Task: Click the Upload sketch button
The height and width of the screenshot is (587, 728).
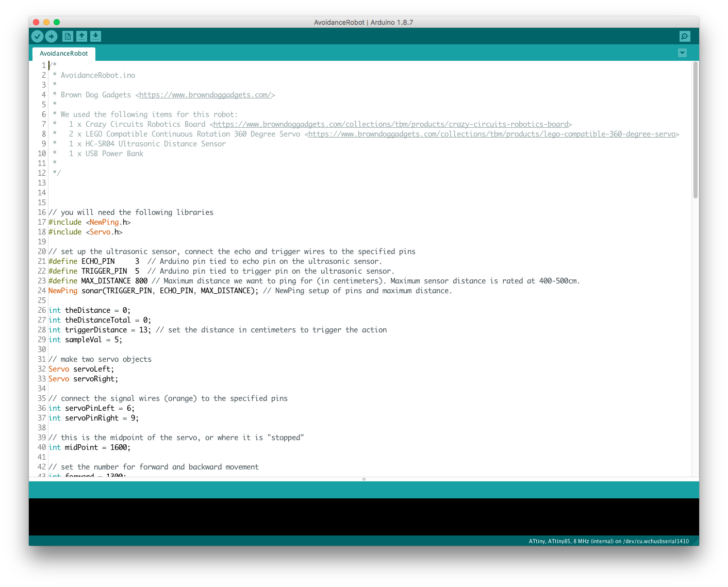Action: pyautogui.click(x=51, y=36)
